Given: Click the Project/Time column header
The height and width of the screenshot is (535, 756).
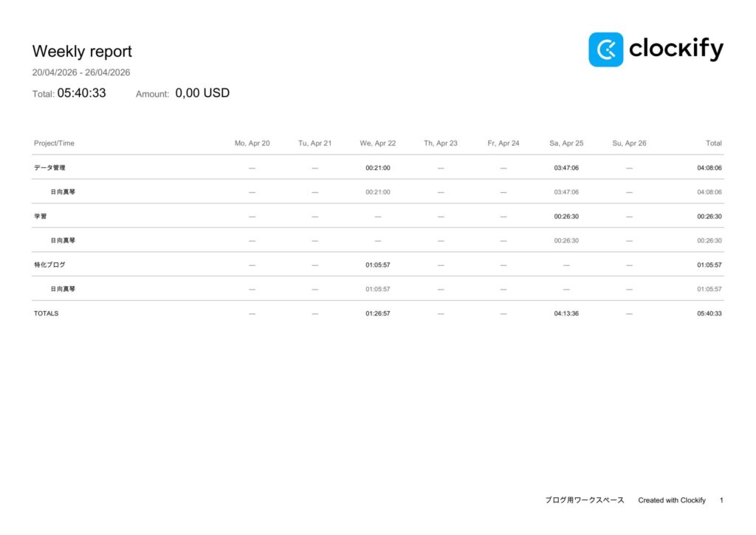Looking at the screenshot, I should point(54,143).
